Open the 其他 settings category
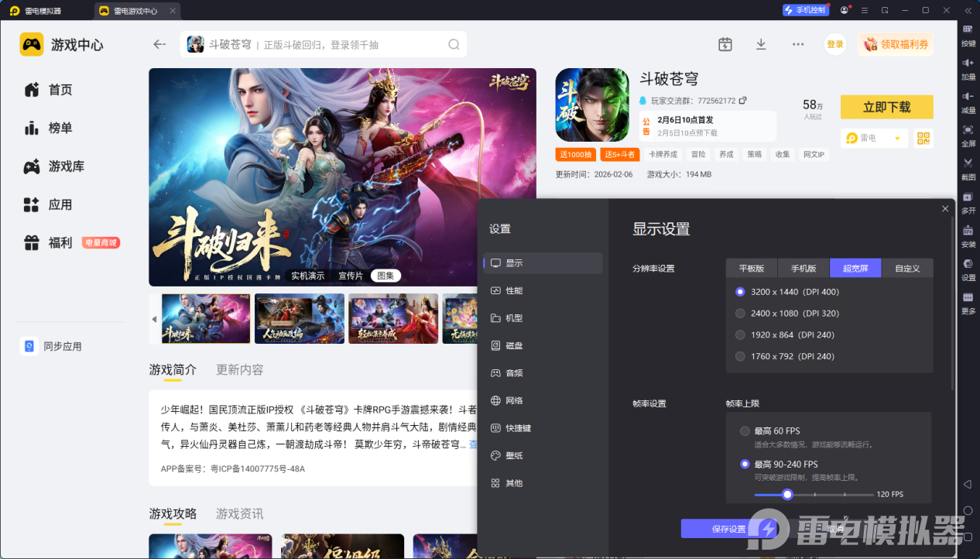This screenshot has height=559, width=980. click(543, 483)
